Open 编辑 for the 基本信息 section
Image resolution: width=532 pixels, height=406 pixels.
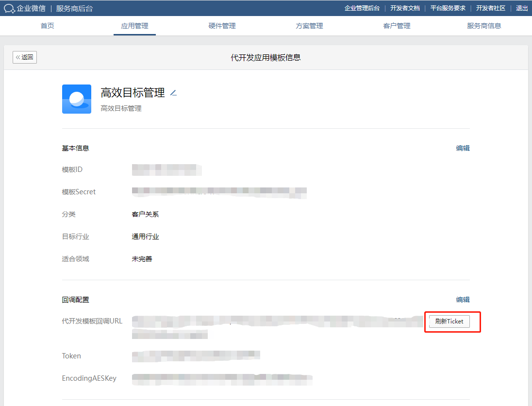coord(463,148)
